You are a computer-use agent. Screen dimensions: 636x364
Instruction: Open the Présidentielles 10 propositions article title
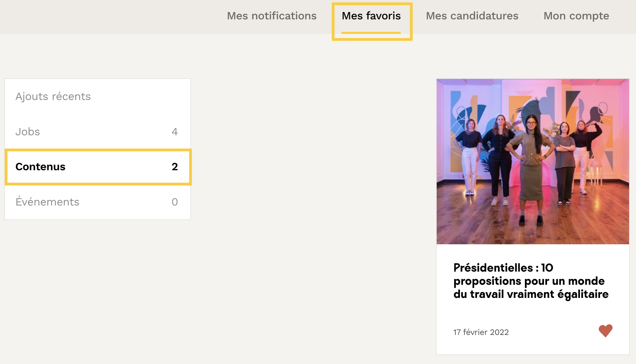[x=530, y=281]
